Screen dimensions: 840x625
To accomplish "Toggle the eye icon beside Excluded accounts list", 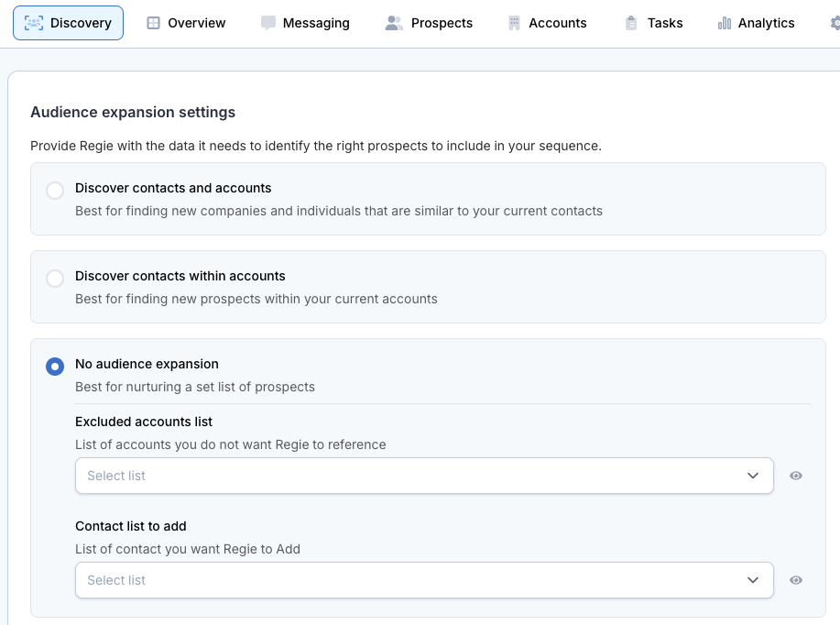I will pos(795,476).
